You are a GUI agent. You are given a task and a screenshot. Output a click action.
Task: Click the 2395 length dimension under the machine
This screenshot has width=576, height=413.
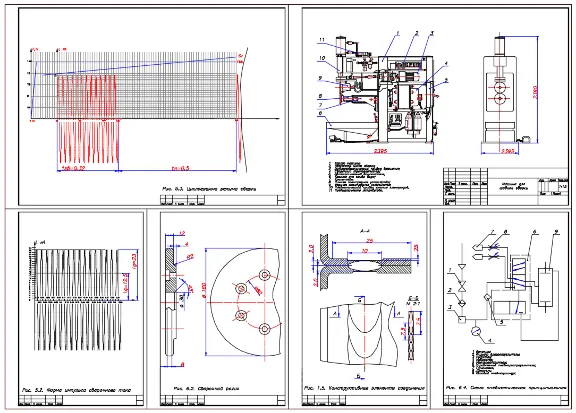tap(380, 151)
